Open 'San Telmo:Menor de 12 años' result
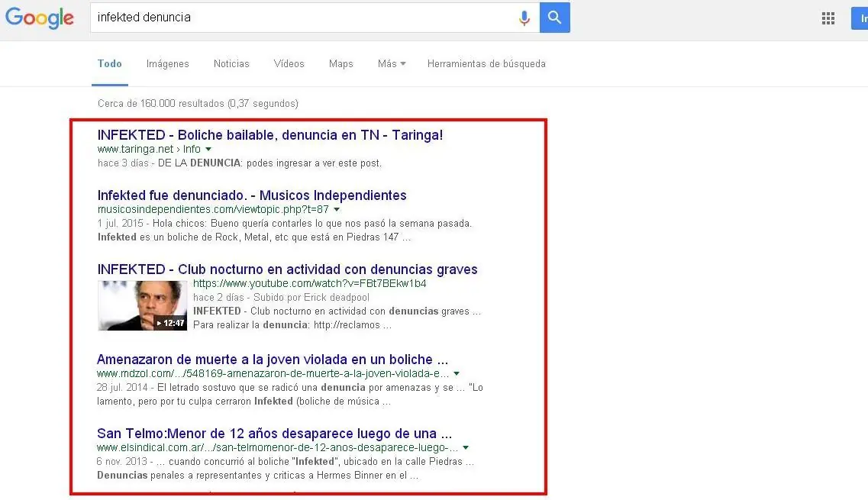The width and height of the screenshot is (868, 500). coord(275,433)
